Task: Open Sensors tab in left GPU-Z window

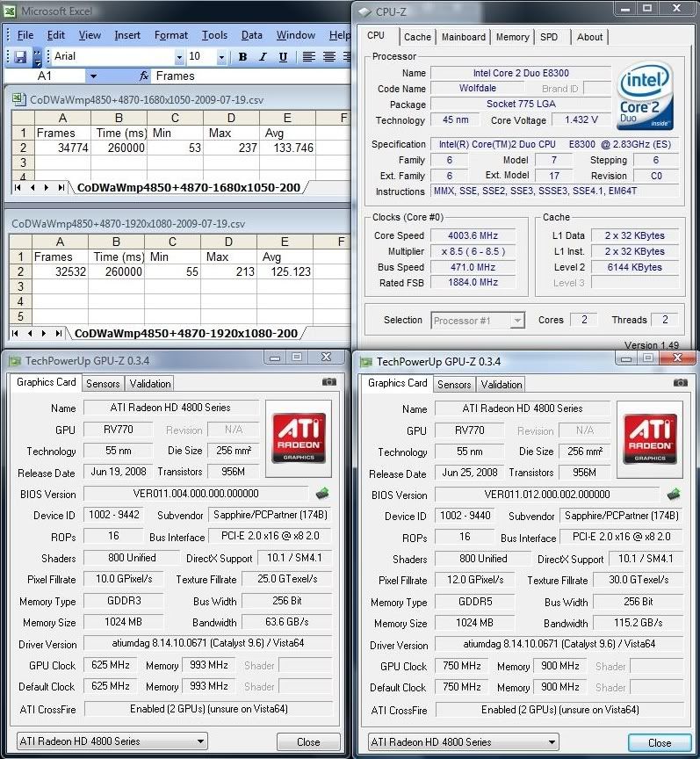Action: 103,383
